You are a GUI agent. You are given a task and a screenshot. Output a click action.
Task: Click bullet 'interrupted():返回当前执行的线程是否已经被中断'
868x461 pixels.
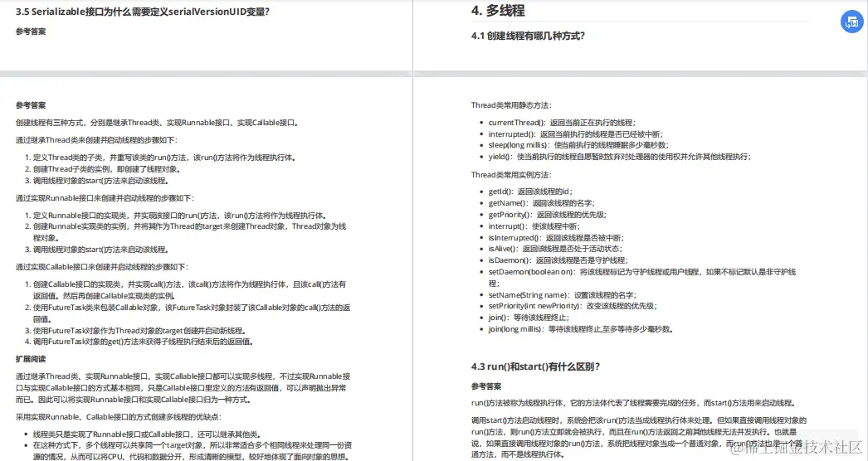pos(575,134)
